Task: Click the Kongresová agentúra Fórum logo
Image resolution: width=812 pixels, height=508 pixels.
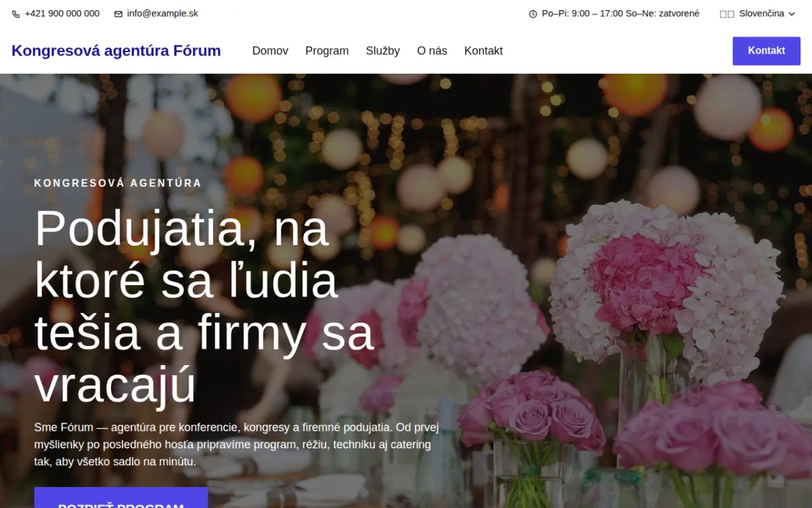Action: coord(116,51)
